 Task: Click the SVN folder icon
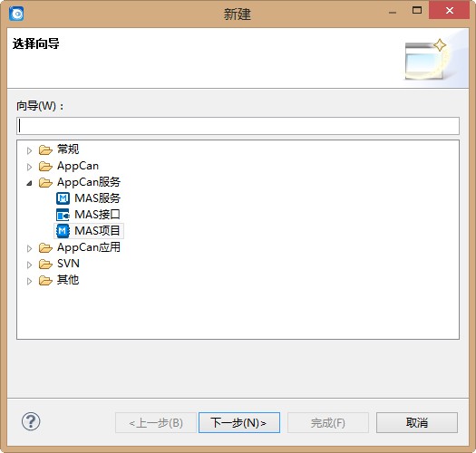pyautogui.click(x=45, y=264)
